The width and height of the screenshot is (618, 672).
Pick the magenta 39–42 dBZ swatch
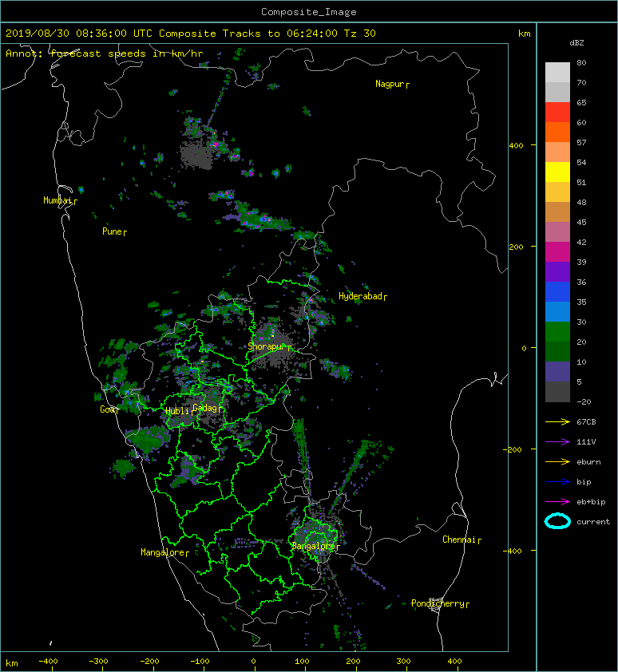click(x=557, y=252)
